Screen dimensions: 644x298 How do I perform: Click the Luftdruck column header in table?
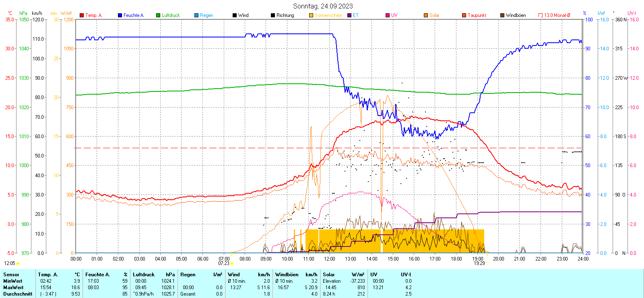point(144,275)
